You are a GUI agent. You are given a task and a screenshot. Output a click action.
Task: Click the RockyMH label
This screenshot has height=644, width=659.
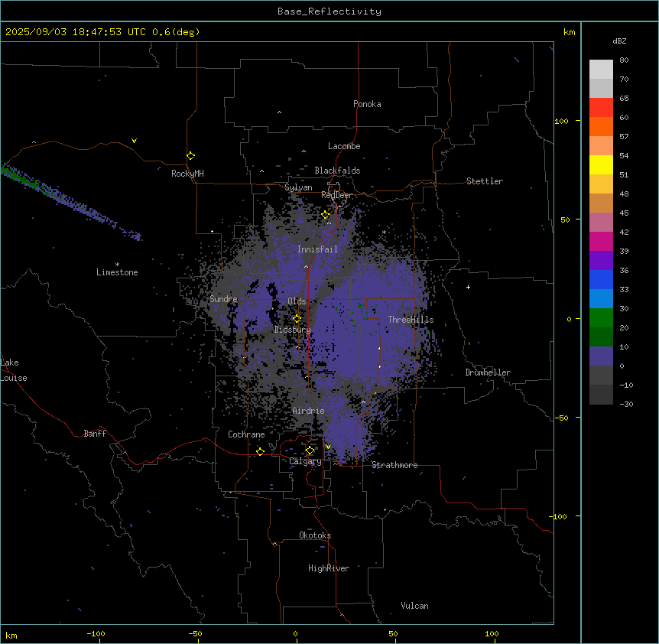187,174
